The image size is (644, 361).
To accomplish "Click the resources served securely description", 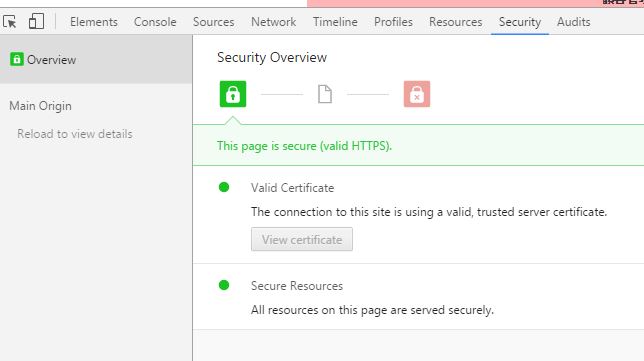I will coord(372,310).
